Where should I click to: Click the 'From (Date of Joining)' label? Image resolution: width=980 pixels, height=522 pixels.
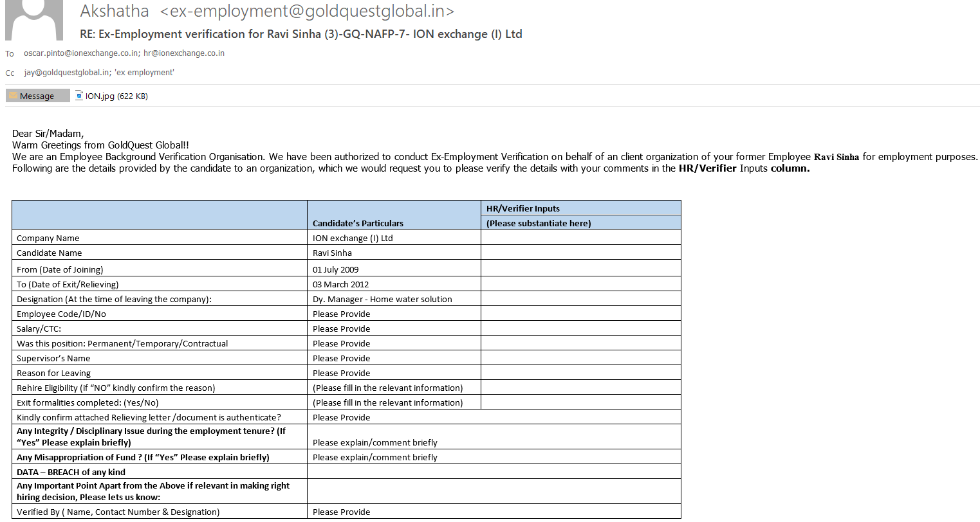click(x=60, y=269)
